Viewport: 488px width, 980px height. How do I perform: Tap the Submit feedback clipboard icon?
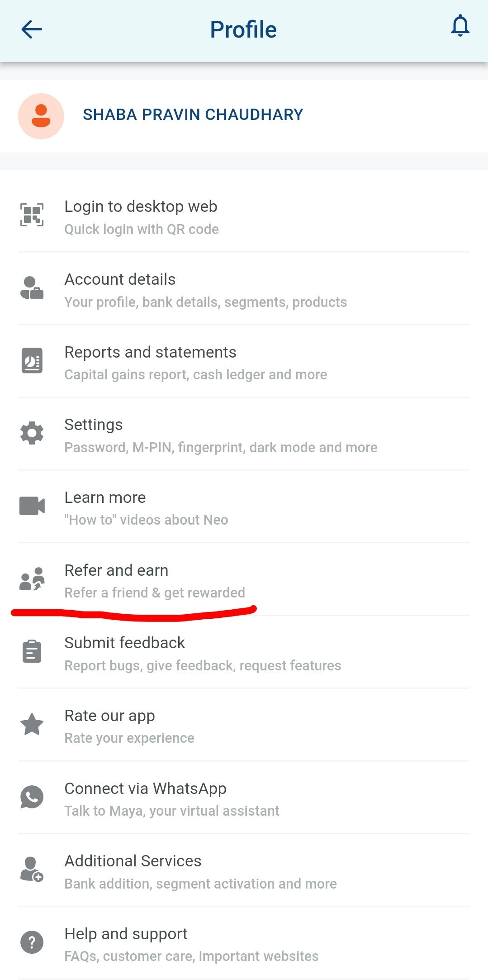point(32,652)
